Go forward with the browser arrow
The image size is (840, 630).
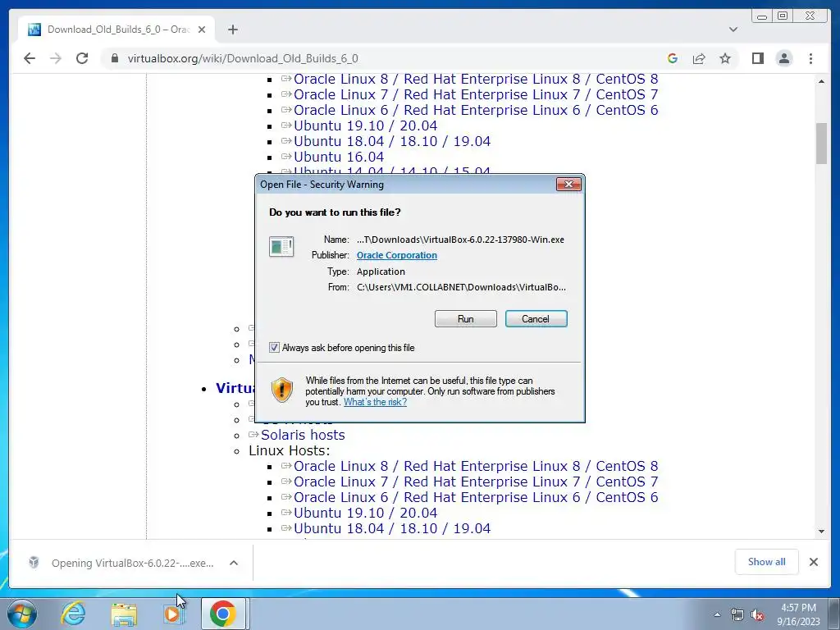[56, 58]
